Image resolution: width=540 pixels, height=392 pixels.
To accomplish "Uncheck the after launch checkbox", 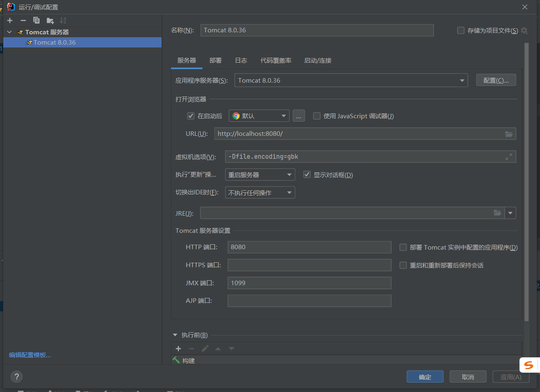I will tap(191, 116).
